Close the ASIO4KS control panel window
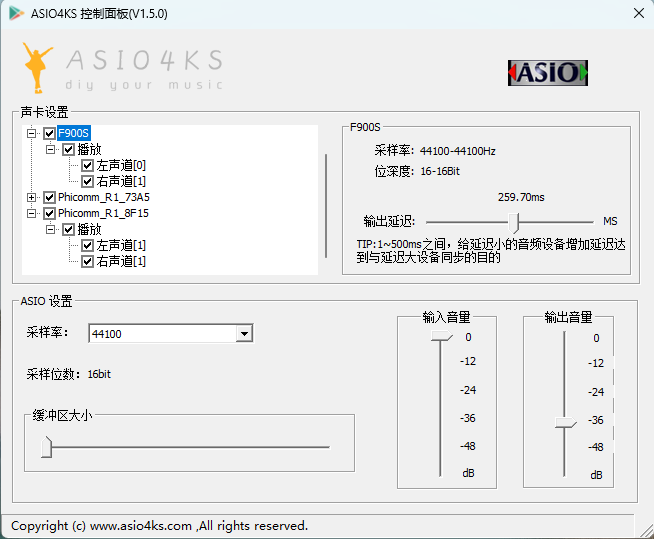The image size is (654, 539). click(639, 13)
